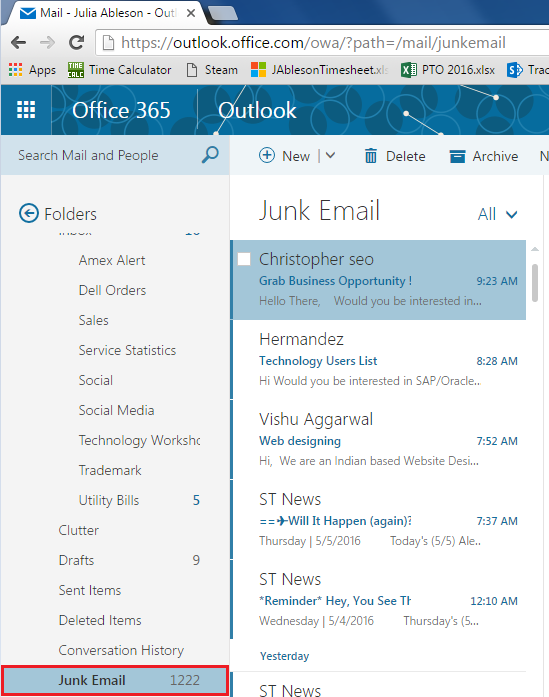Click the scroll up arrow of the message list
This screenshot has height=697, width=549.
tap(535, 249)
